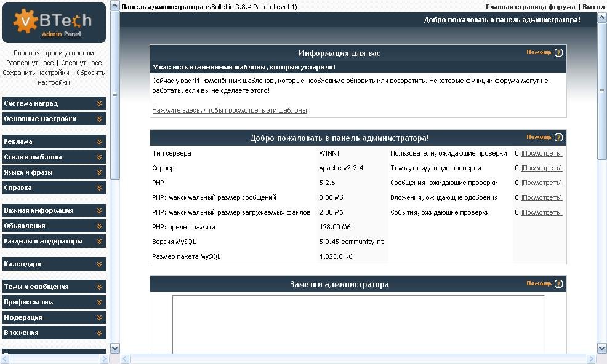Image resolution: width=607 pixels, height=364 pixels.
Task: Click link to view outdated templates
Action: pyautogui.click(x=230, y=110)
